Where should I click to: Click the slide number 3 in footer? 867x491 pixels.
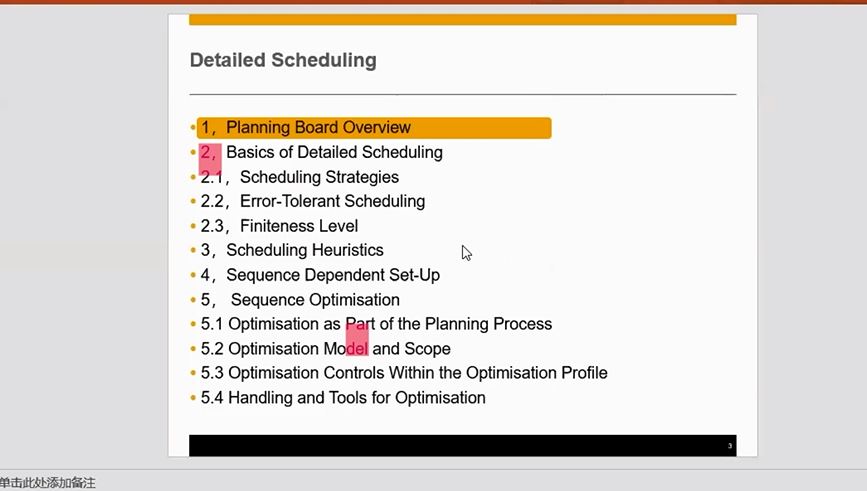point(730,446)
